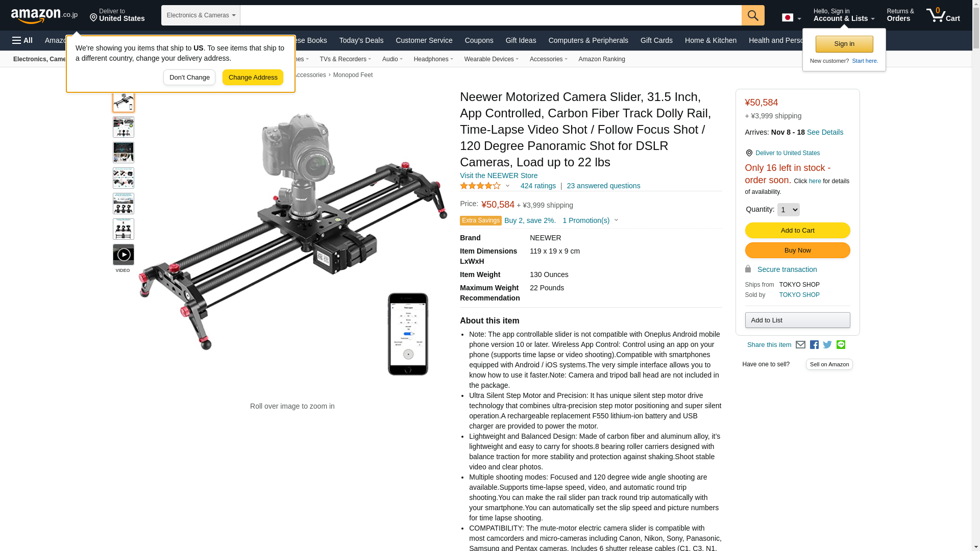
Task: Click the Amazon.co.jp logo
Action: coord(44,15)
